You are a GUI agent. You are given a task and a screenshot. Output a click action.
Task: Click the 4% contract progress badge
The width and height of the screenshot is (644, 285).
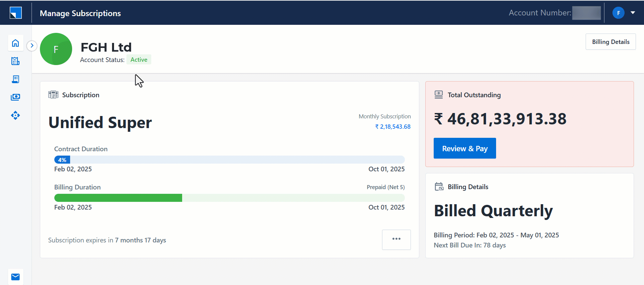pos(62,160)
